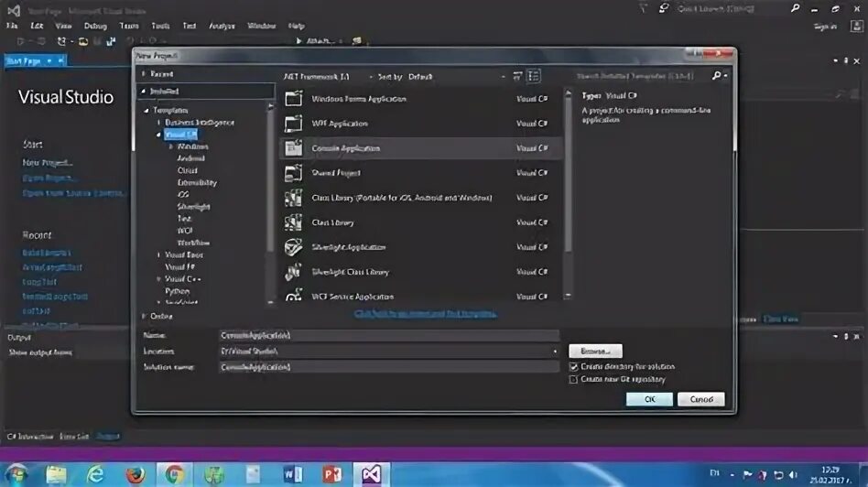Click the Attach play button in the toolbar

click(298, 41)
